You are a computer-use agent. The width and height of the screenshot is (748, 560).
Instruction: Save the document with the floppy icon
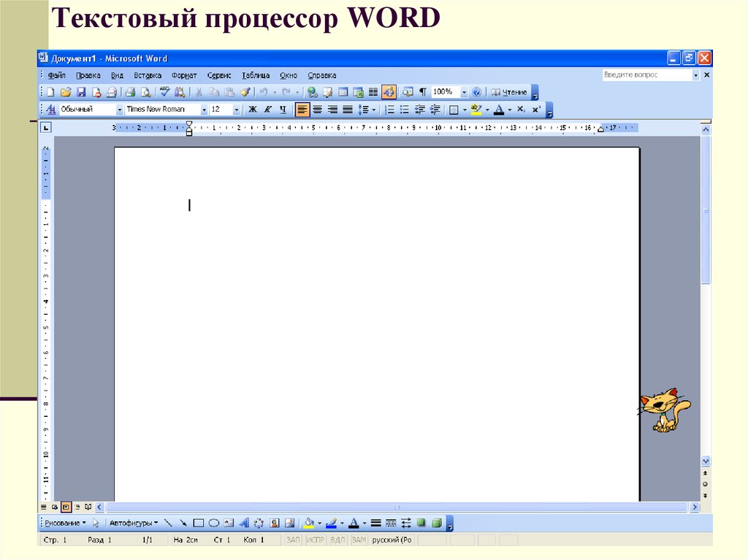tap(81, 92)
